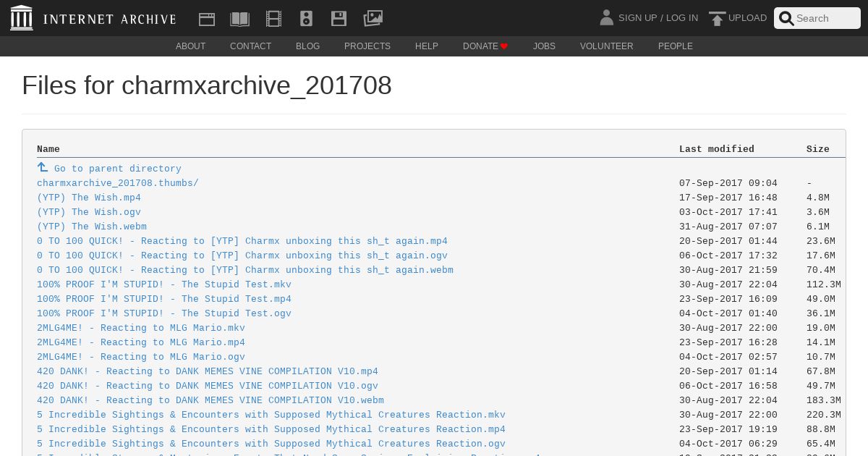Click Go to parent directory
Screen dimensions: 868x456
pos(118,169)
